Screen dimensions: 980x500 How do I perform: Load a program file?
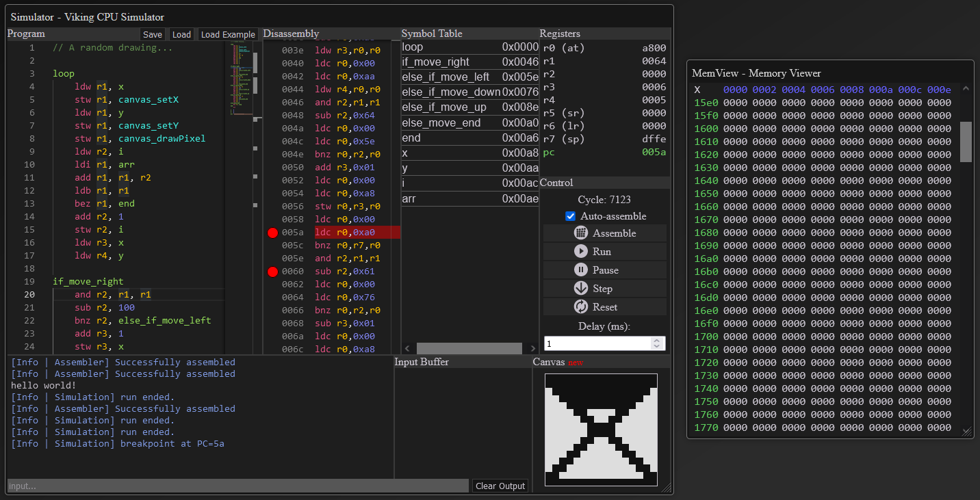coord(181,34)
